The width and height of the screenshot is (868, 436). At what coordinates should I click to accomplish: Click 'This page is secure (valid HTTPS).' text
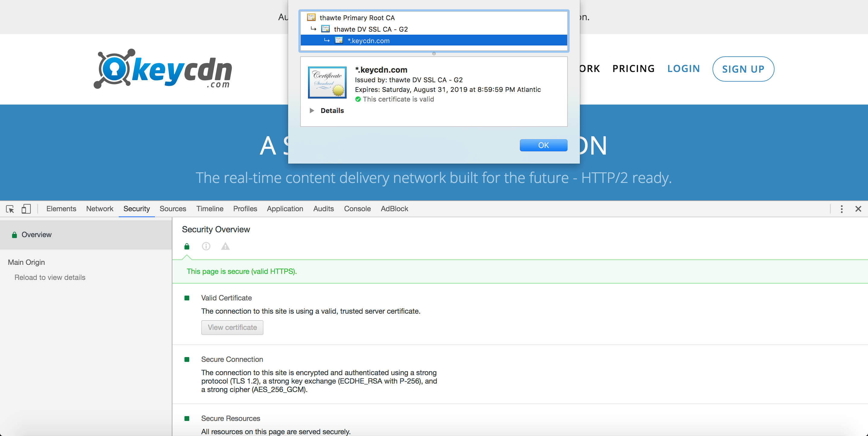pyautogui.click(x=242, y=271)
